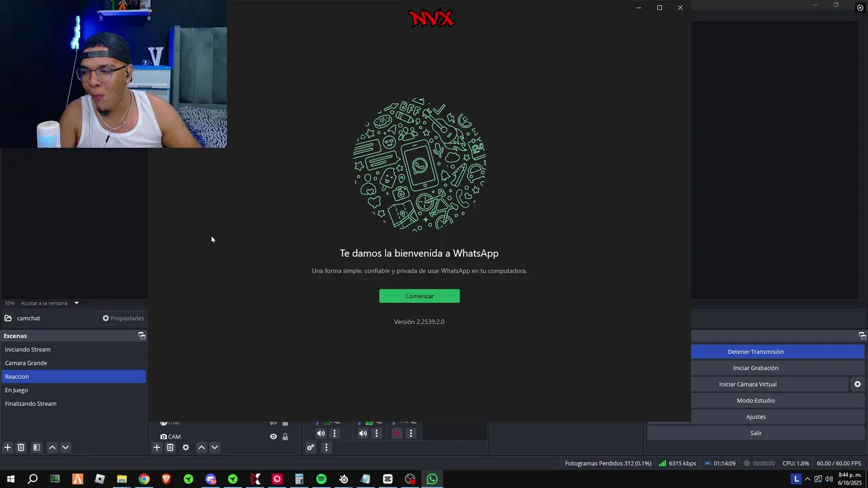868x488 pixels.
Task: Open CapCut from taskbar
Action: [388, 479]
